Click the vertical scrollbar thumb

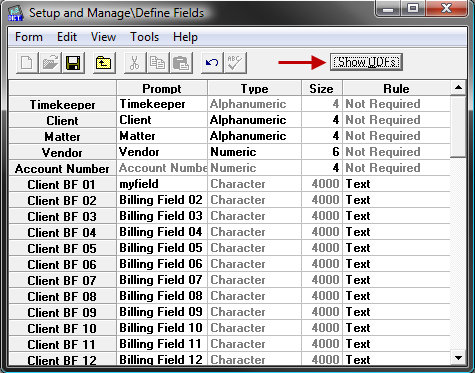pyautogui.click(x=458, y=126)
